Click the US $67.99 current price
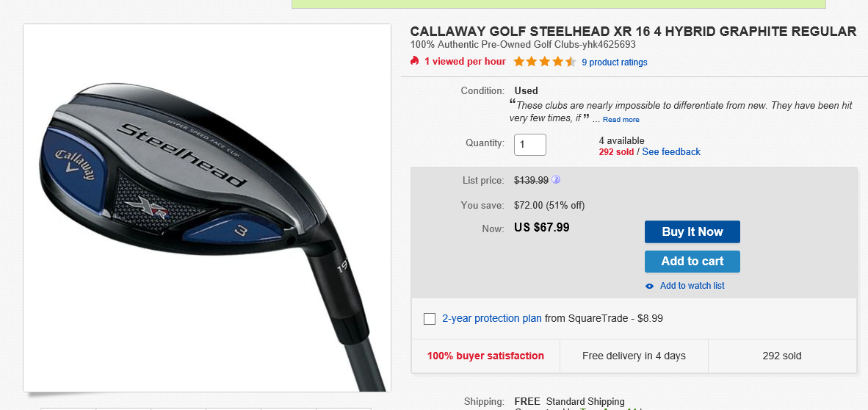Viewport: 868px width, 410px height. 541,228
